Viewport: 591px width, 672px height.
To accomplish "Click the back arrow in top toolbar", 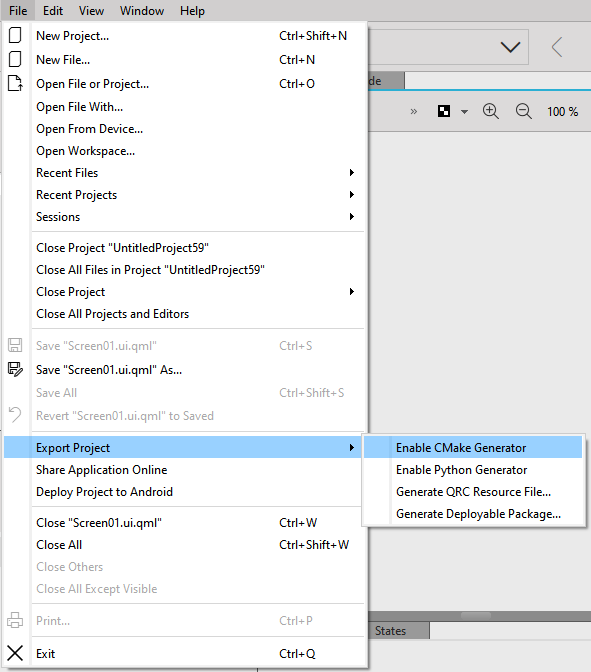I will [x=557, y=47].
